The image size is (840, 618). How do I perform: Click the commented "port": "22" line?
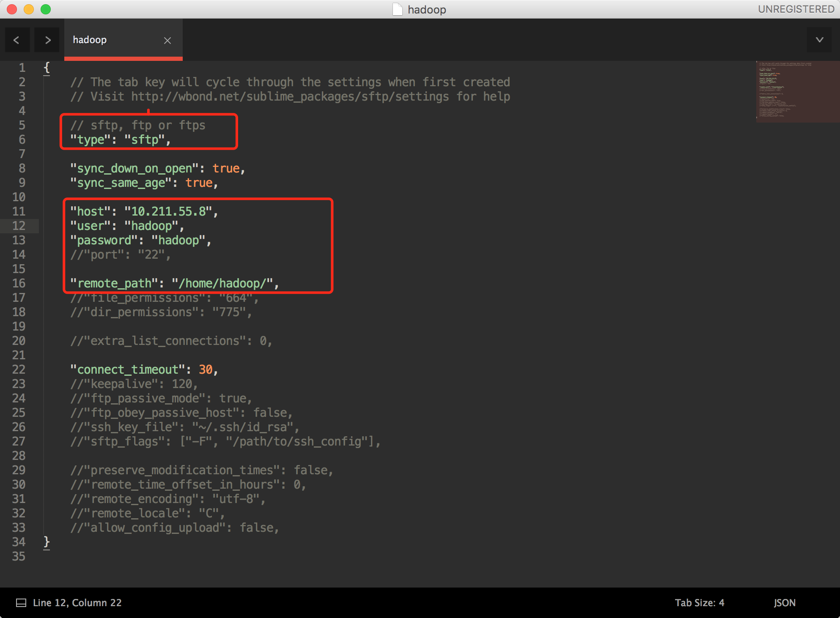[x=120, y=254]
